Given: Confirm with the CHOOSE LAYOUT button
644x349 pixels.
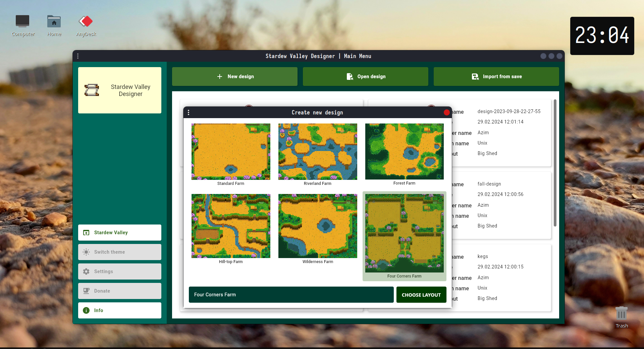Looking at the screenshot, I should pyautogui.click(x=421, y=295).
